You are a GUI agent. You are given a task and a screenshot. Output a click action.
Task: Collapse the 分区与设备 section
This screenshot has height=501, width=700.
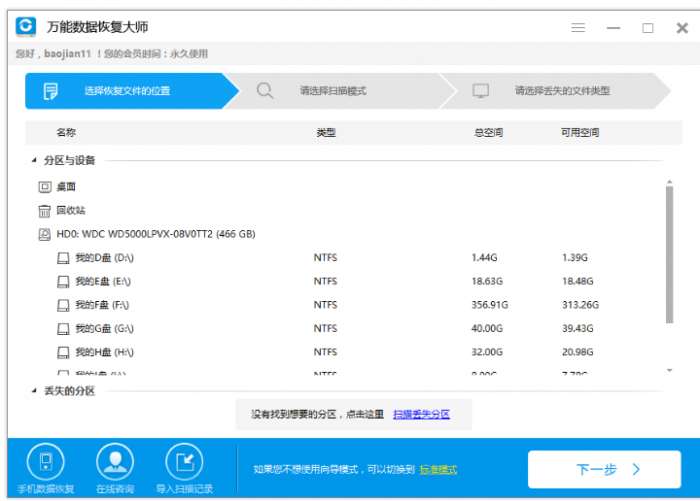[x=34, y=160]
